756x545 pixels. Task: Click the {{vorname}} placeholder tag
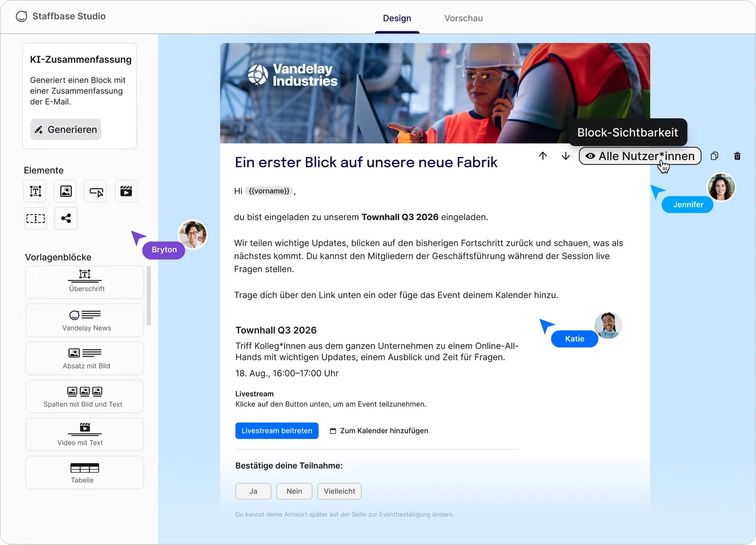[x=269, y=191]
